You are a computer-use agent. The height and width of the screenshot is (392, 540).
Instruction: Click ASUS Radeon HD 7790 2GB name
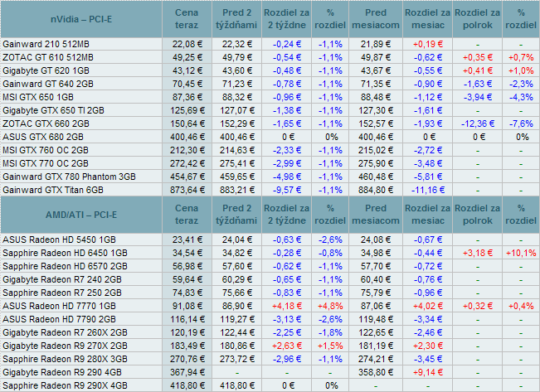pos(59,319)
